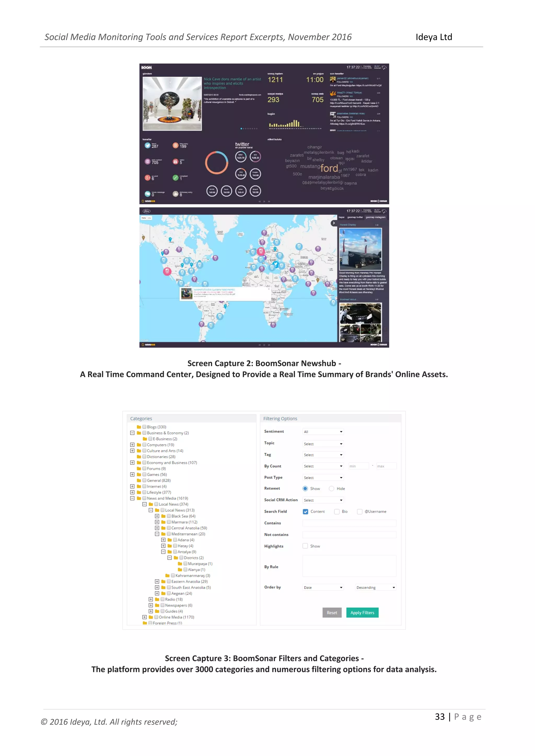
Task: Select the Retweet Show radio button
Action: point(305,488)
